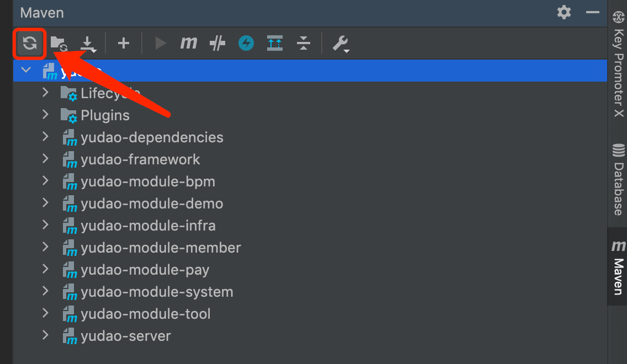This screenshot has height=364, width=627.
Task: Toggle Skip Tests Mode lightning icon
Action: (246, 43)
